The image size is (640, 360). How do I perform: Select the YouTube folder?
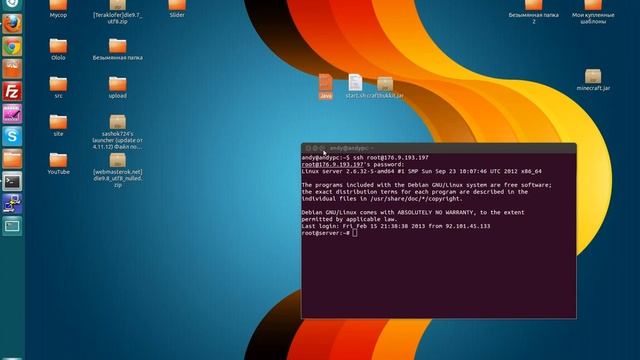[58, 164]
